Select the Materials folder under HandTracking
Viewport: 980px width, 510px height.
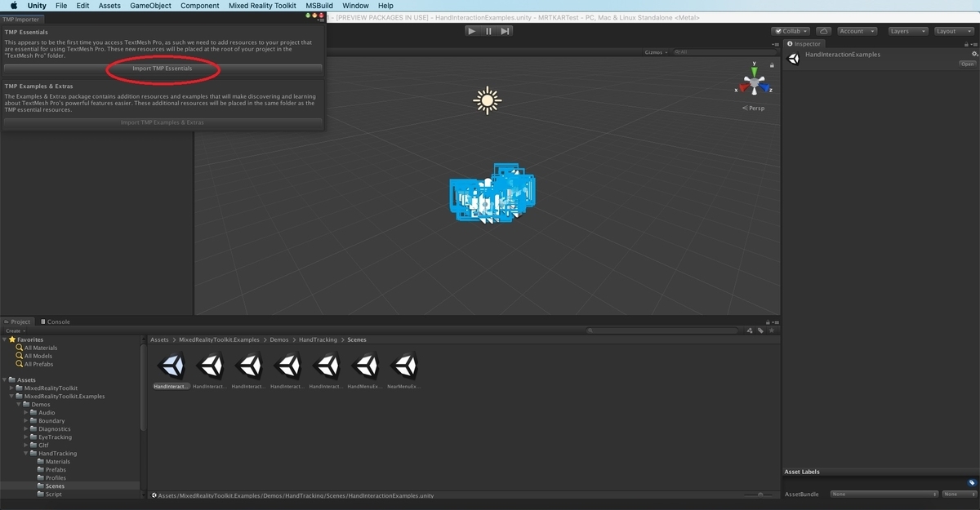pyautogui.click(x=57, y=461)
